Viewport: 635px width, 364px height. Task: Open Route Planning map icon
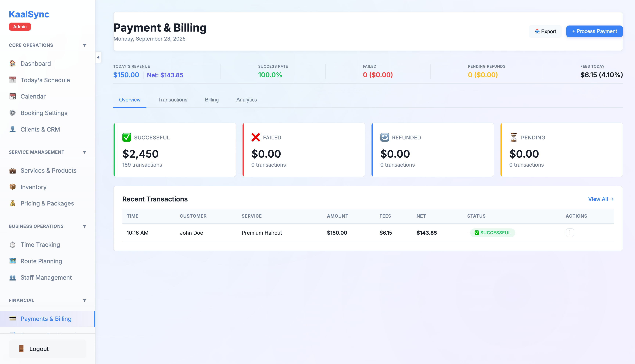12,261
